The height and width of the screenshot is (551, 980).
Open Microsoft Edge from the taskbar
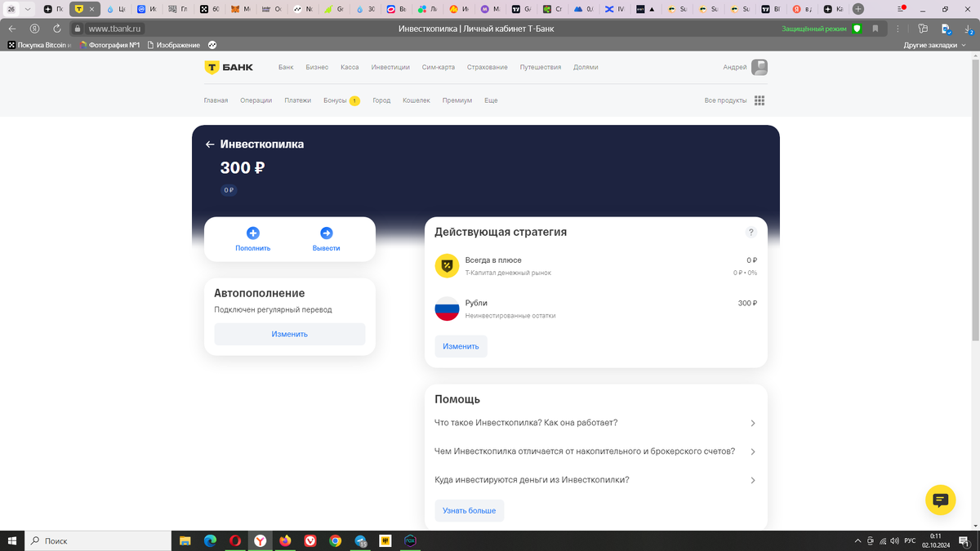pos(210,540)
